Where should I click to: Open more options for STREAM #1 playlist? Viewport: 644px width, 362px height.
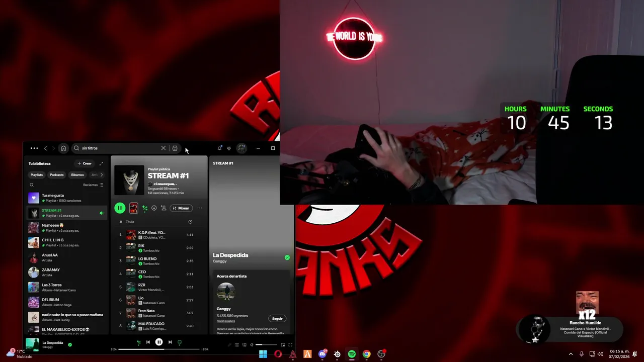[200, 208]
